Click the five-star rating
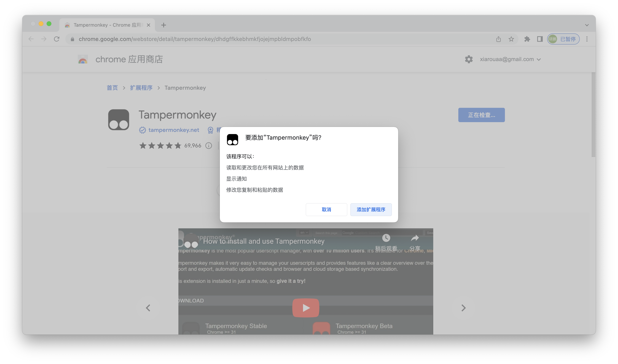The height and width of the screenshot is (364, 618). (x=160, y=146)
